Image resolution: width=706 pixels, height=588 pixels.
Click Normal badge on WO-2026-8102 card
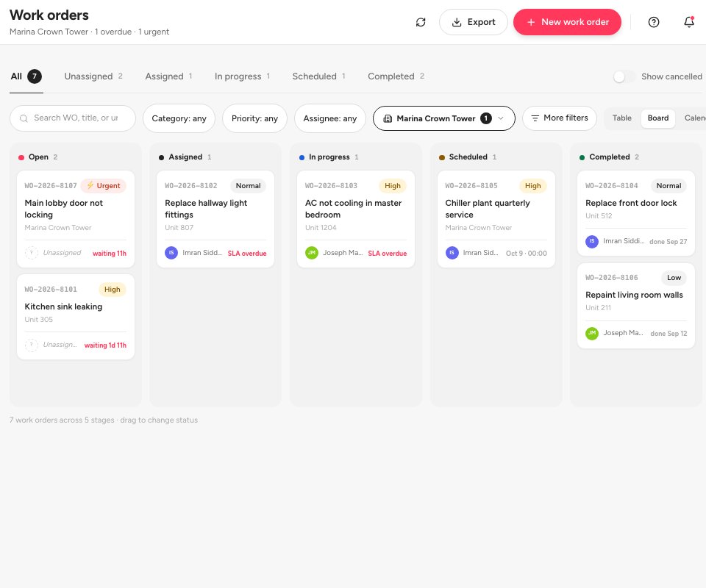pos(248,186)
